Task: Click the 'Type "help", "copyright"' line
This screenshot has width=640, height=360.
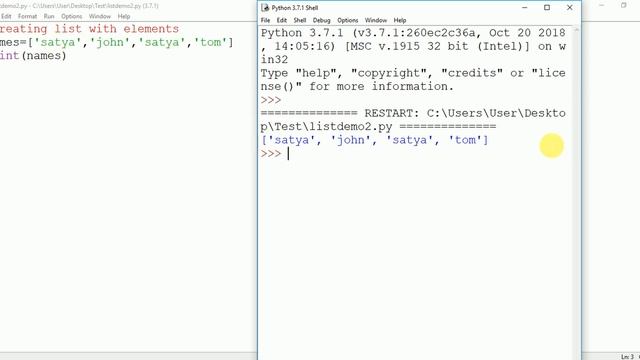Action: point(413,80)
